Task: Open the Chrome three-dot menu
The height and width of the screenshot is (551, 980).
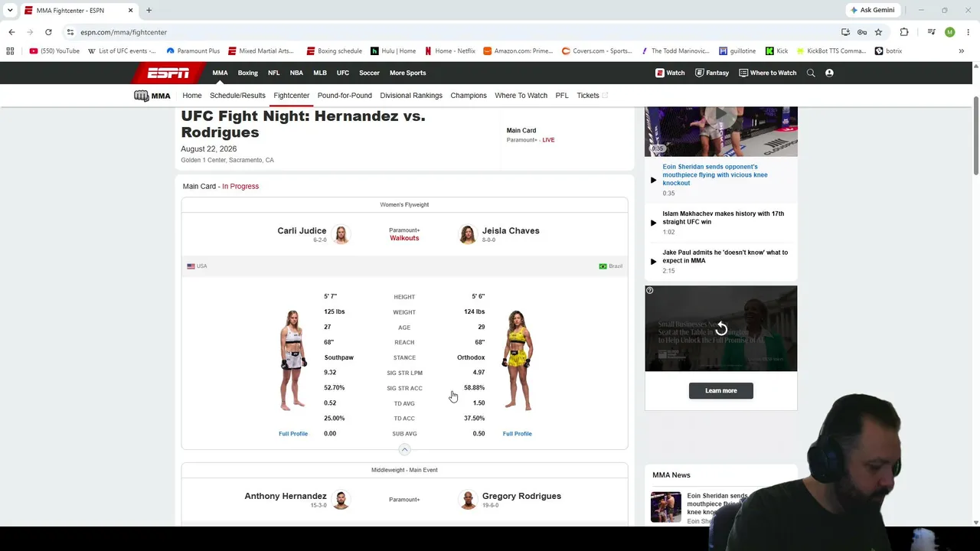Action: point(968,32)
